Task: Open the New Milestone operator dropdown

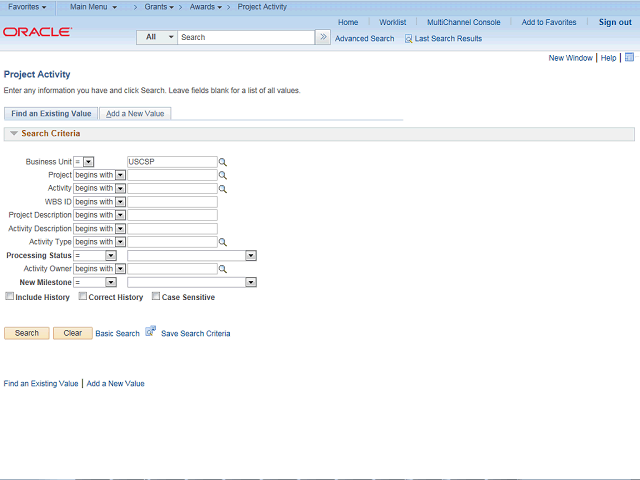Action: 95,282
